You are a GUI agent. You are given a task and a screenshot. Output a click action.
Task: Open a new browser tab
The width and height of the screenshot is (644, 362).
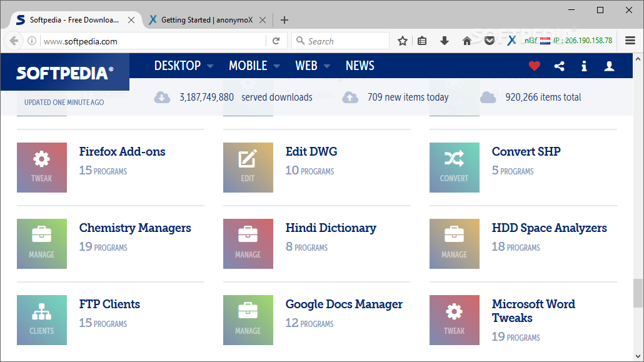pos(284,20)
